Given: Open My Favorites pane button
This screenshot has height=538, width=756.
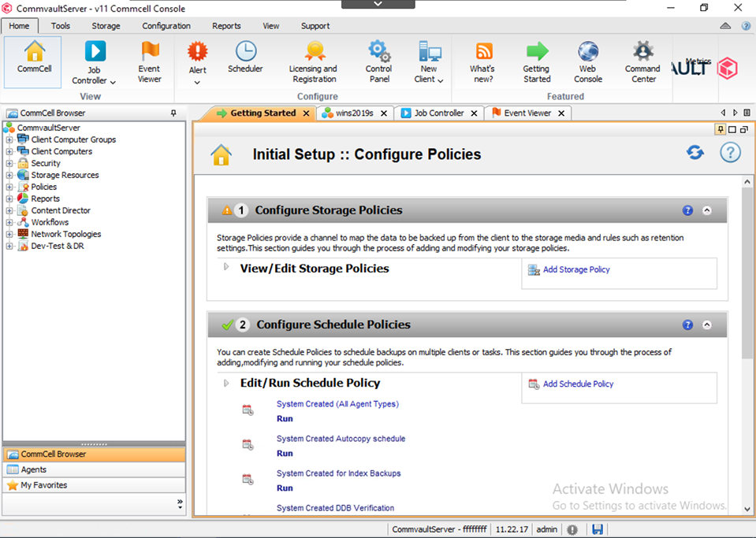Looking at the screenshot, I should (94, 485).
